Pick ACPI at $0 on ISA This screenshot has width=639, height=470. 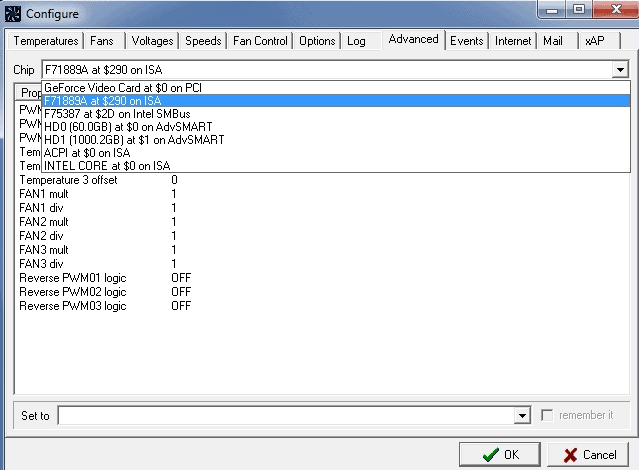point(336,153)
